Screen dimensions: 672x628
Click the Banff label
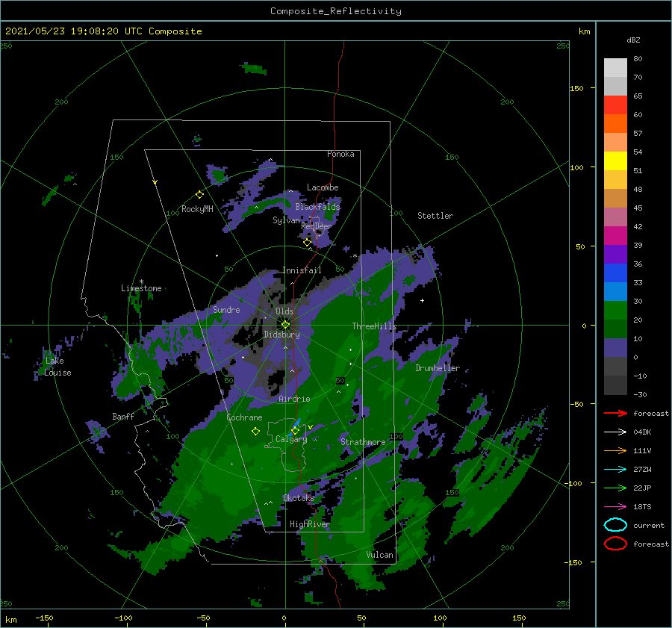123,416
